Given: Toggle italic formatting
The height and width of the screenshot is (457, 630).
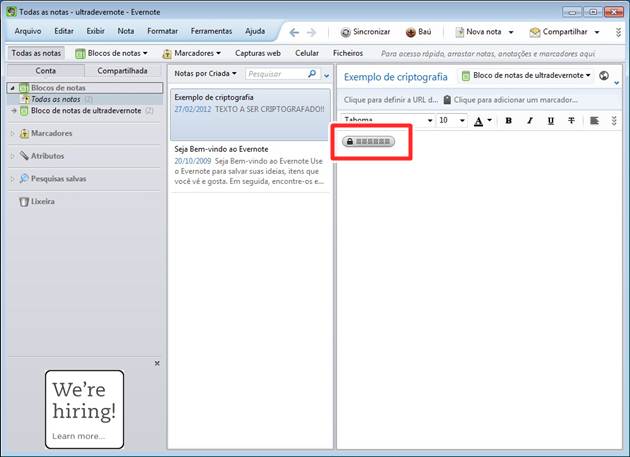Looking at the screenshot, I should pos(530,121).
